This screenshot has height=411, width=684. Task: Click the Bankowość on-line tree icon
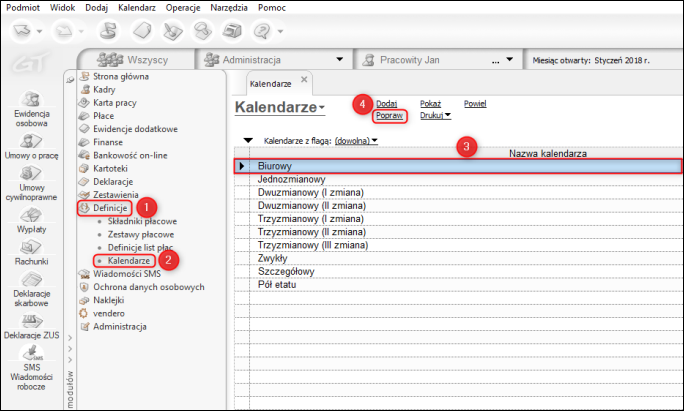tap(84, 155)
